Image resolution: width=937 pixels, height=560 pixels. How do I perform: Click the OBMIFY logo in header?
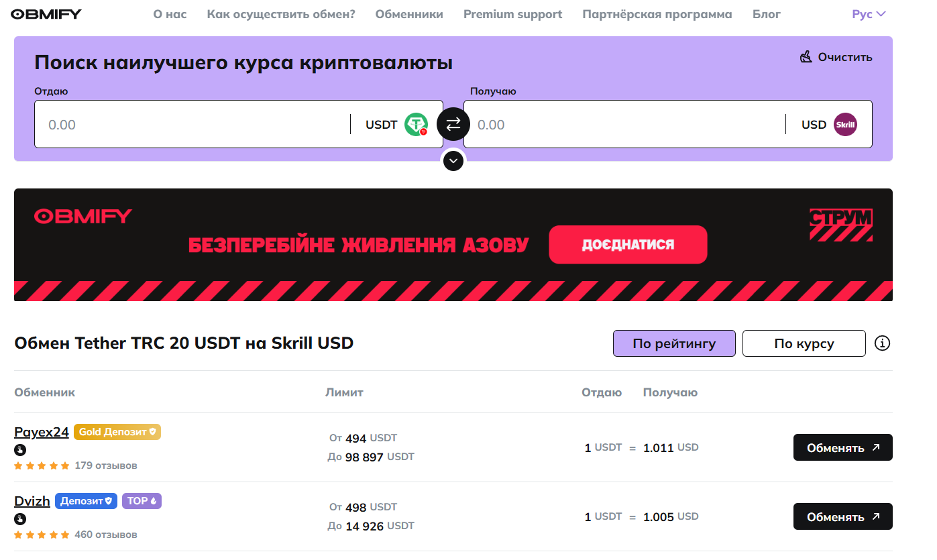click(x=46, y=14)
